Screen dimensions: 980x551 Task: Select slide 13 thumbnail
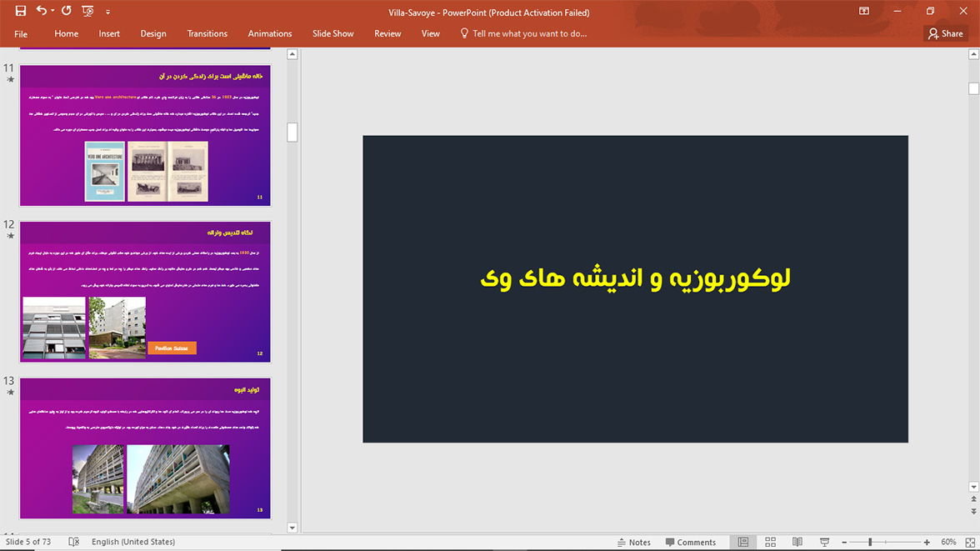tap(145, 448)
